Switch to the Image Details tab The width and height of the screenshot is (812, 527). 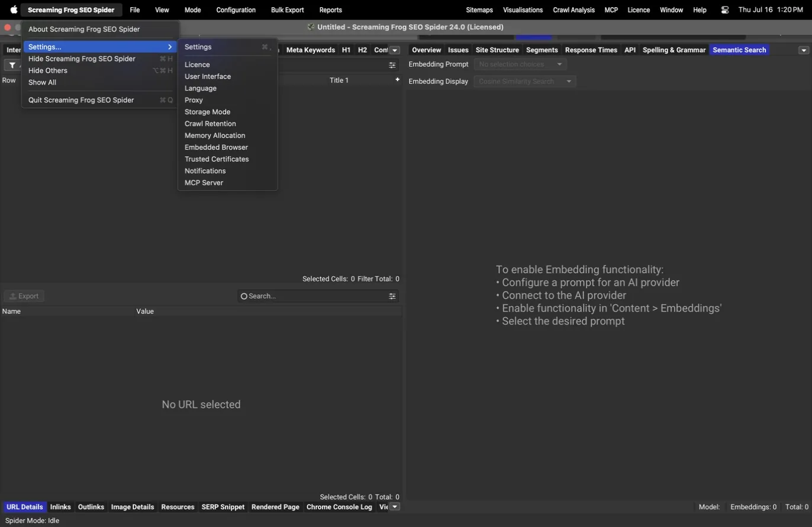133,507
